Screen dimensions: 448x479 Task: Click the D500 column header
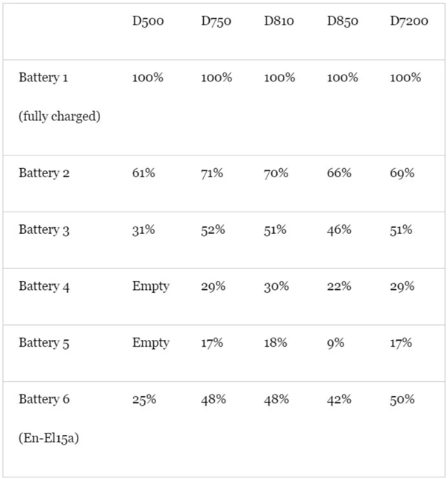coord(148,22)
